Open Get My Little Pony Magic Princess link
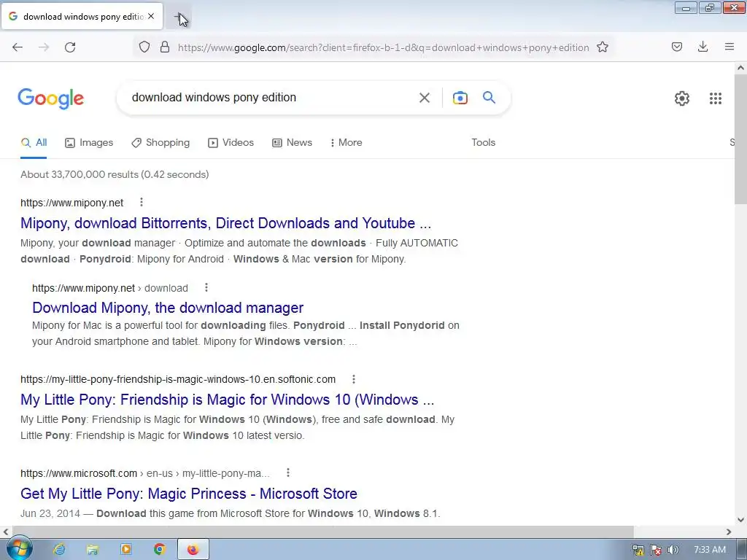The height and width of the screenshot is (560, 747). [x=189, y=494]
